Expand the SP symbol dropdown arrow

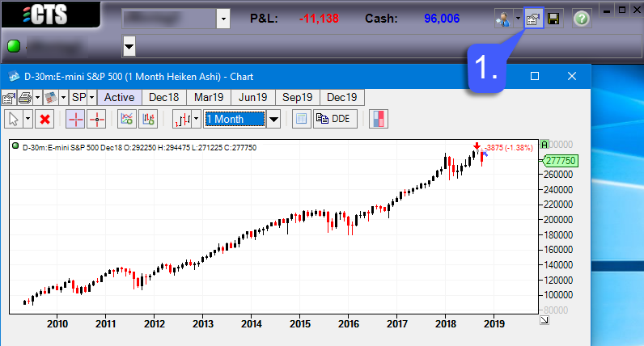point(92,98)
